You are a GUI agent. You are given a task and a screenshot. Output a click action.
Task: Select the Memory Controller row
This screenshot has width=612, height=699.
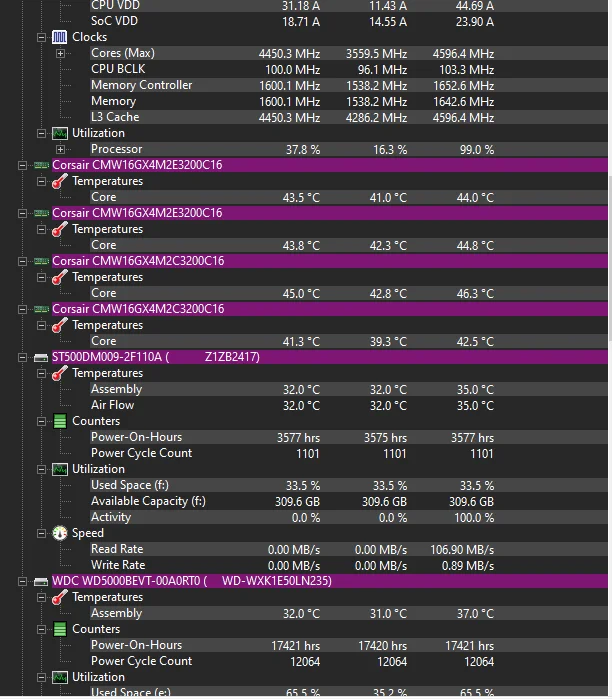[x=348, y=85]
